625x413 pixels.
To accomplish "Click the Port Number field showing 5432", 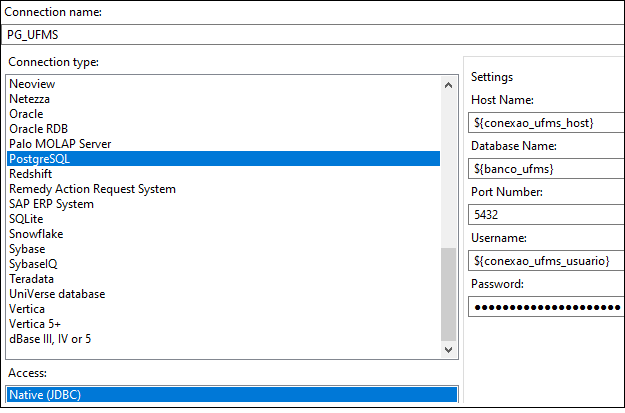I will point(546,215).
